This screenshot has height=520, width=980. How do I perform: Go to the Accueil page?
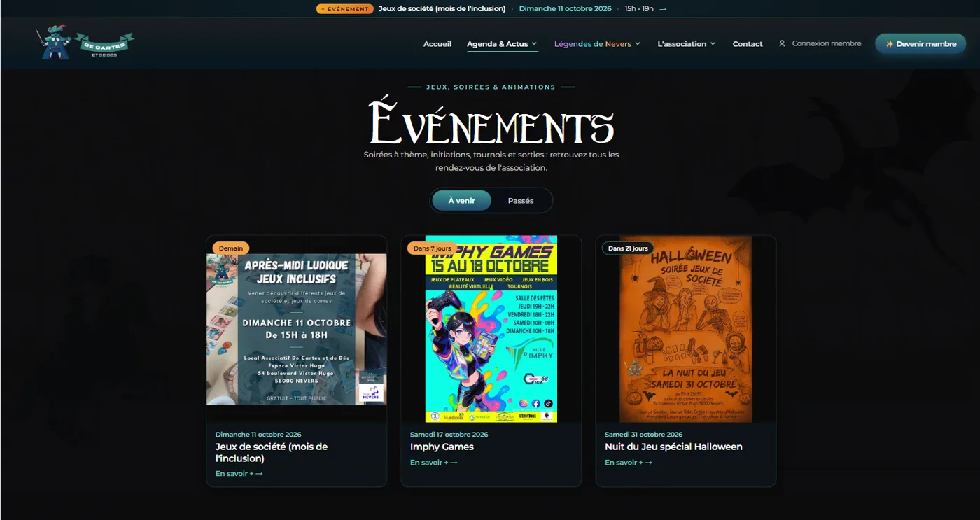(x=437, y=44)
